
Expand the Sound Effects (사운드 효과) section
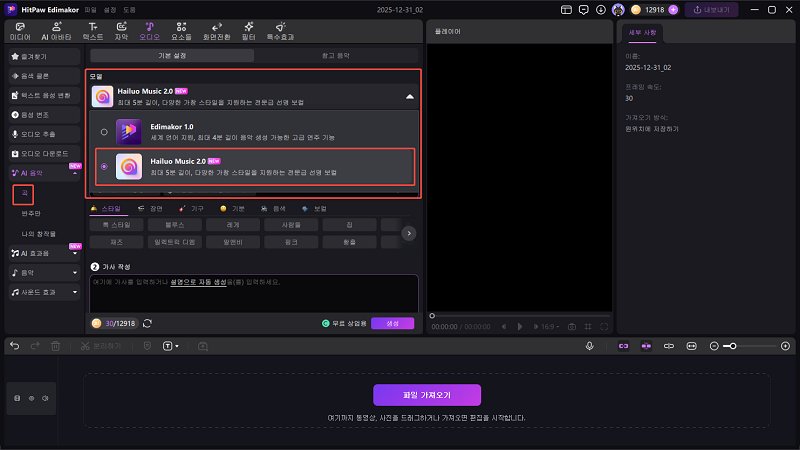click(75, 292)
